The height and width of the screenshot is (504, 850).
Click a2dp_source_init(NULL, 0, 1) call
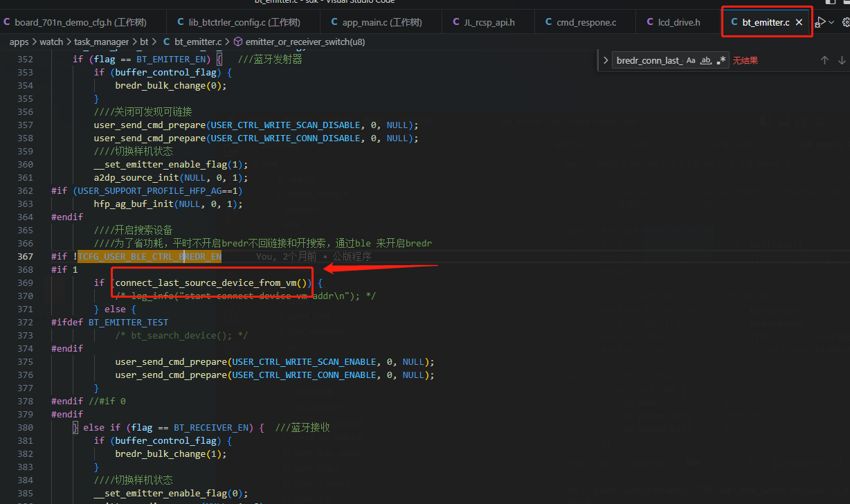[x=171, y=177]
